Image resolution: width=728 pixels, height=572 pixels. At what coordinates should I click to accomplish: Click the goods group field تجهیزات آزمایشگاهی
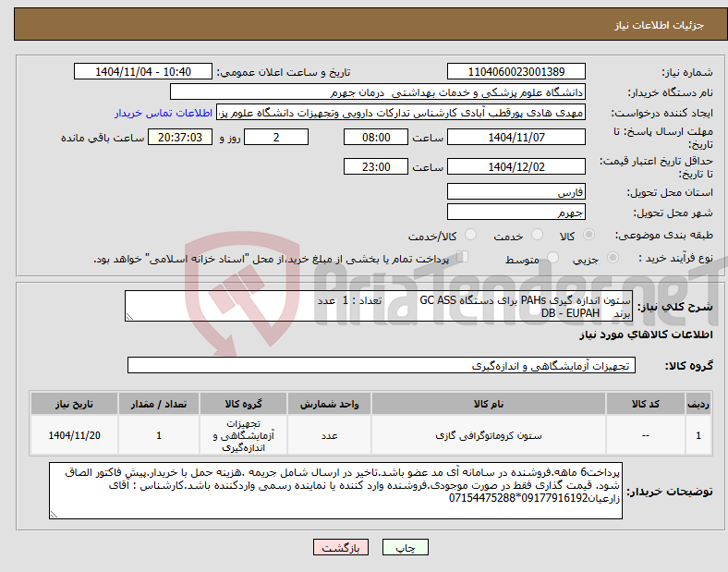click(x=382, y=365)
